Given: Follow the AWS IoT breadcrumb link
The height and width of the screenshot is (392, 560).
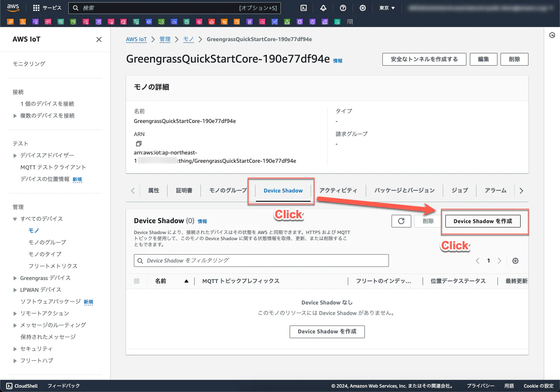Looking at the screenshot, I should pyautogui.click(x=136, y=39).
